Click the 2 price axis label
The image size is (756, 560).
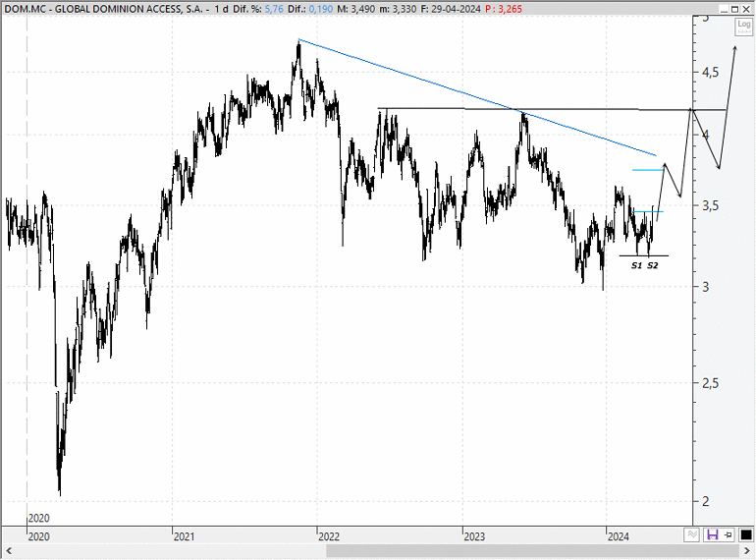click(x=706, y=501)
